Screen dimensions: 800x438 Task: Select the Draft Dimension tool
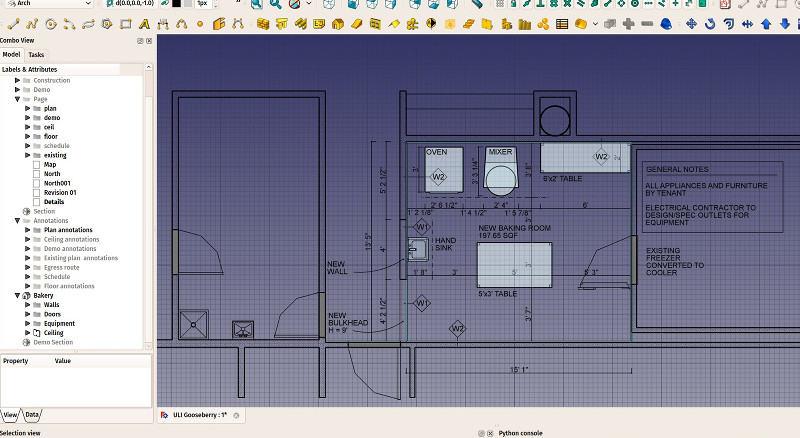[x=163, y=24]
